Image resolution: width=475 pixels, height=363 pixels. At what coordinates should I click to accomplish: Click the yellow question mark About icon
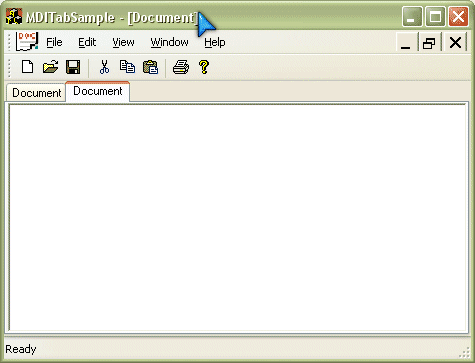pos(204,67)
